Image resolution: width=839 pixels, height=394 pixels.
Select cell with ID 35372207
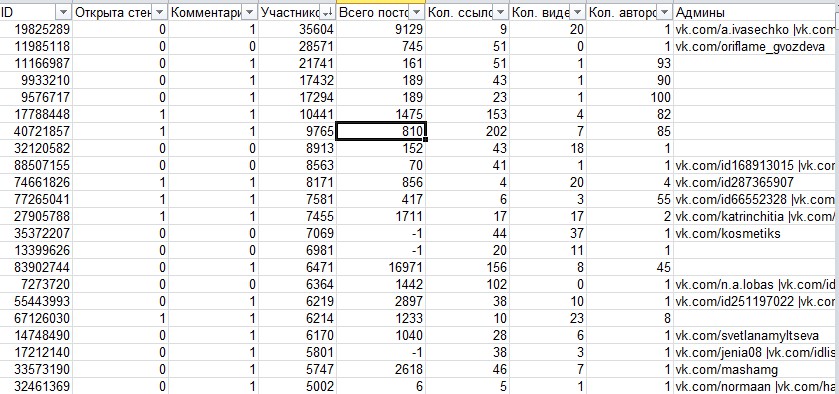click(x=36, y=233)
